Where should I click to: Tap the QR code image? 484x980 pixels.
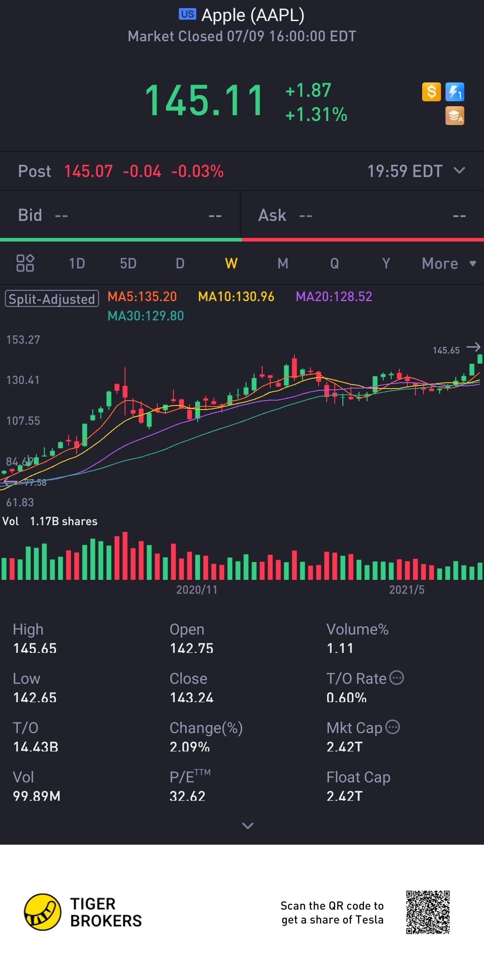428,912
